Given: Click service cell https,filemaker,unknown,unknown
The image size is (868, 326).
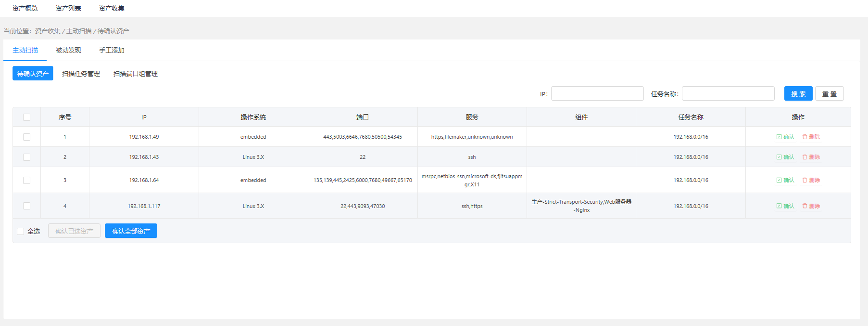Looking at the screenshot, I should click(472, 137).
